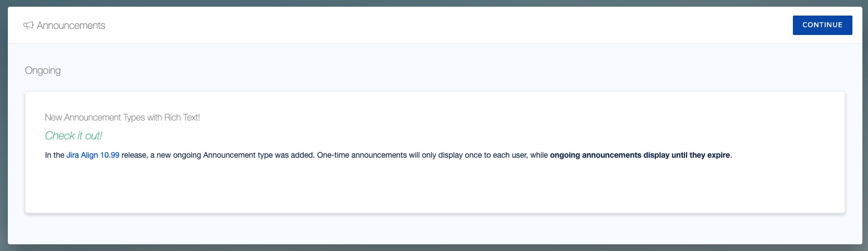Screen dimensions: 868x251
Task: Click the bold 'ongoing announcements display until they expire' text
Action: [640, 155]
